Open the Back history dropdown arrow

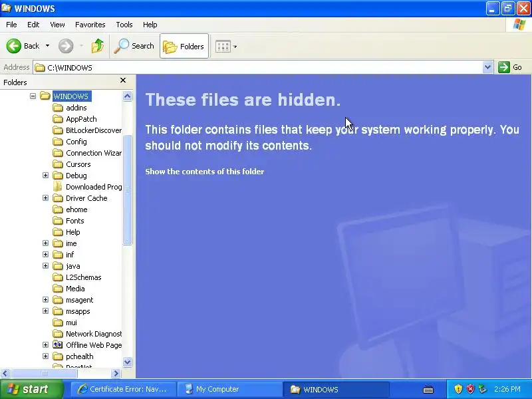(47, 46)
